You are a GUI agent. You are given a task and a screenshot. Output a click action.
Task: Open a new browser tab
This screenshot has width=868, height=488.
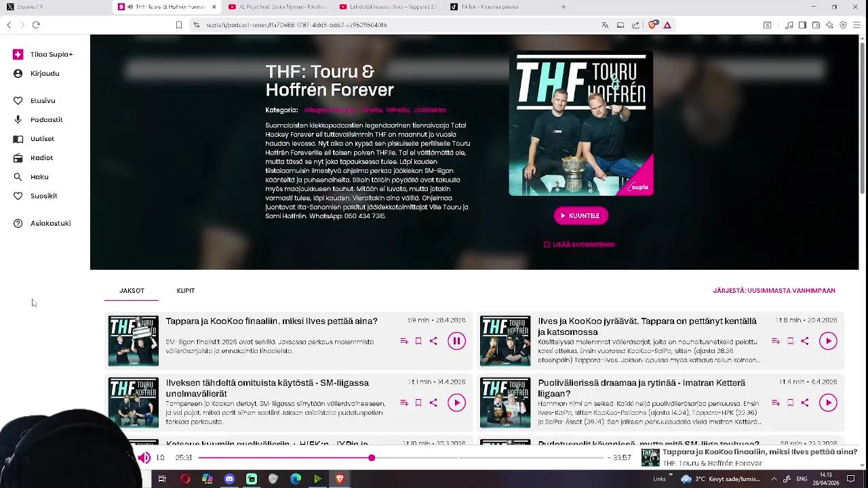click(564, 7)
